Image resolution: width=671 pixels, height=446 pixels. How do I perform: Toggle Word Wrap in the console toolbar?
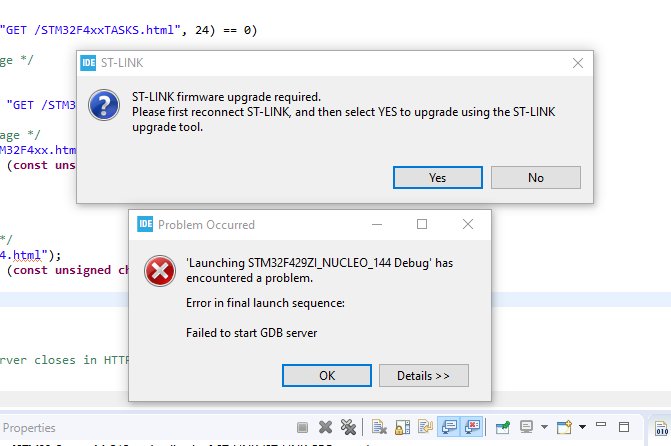tap(425, 427)
